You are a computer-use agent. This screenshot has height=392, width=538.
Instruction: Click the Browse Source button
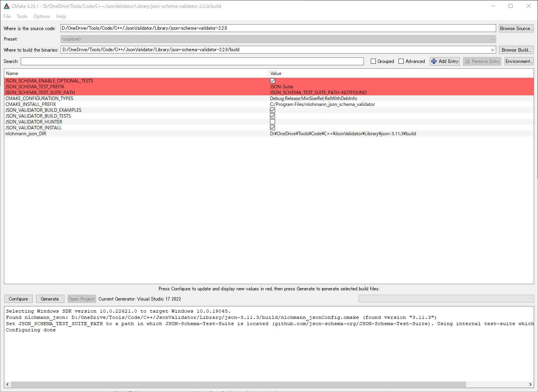[516, 29]
